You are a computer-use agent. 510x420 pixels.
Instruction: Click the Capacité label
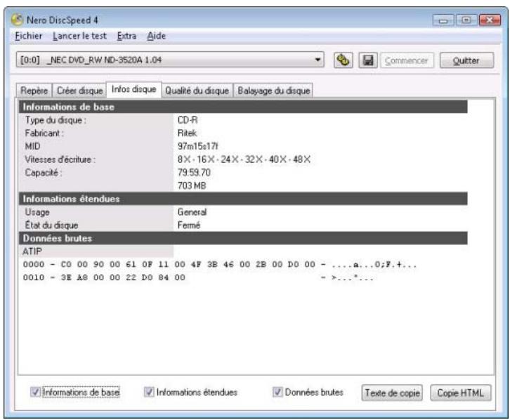44,172
